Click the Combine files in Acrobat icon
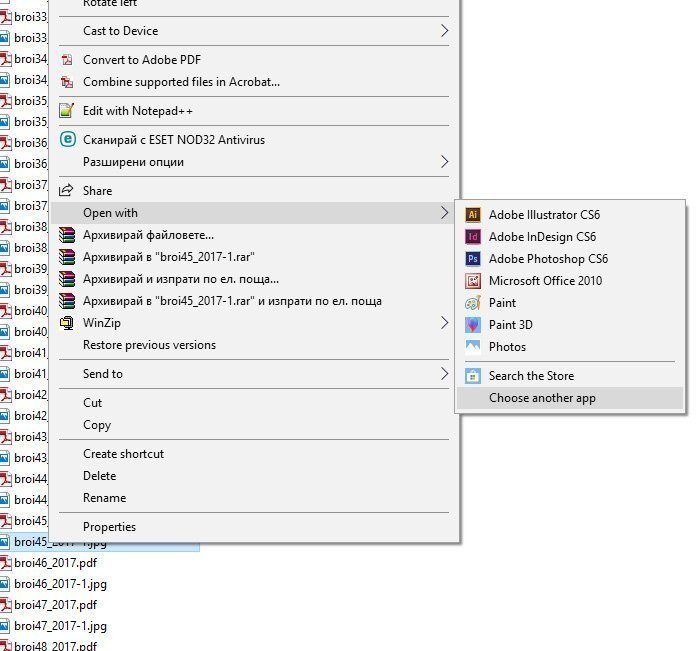 tap(67, 82)
